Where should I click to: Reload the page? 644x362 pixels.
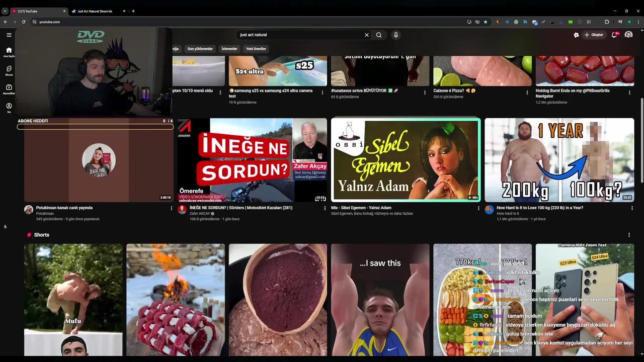(23, 22)
